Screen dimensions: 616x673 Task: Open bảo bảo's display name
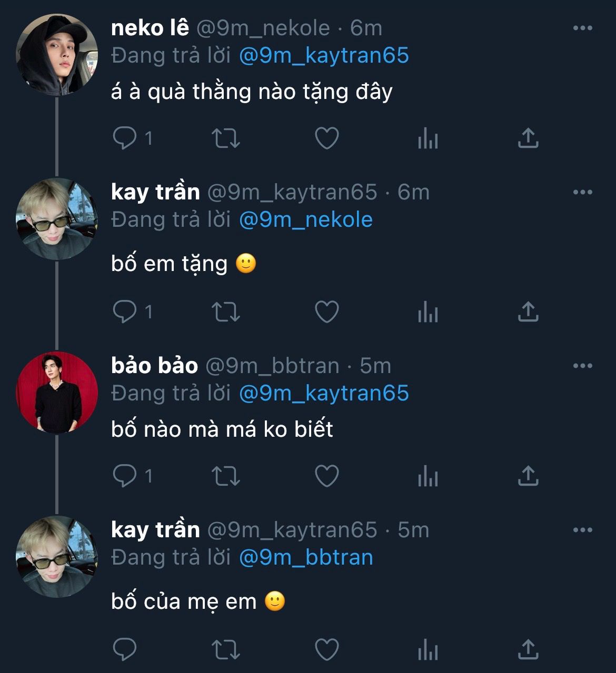tap(154, 366)
